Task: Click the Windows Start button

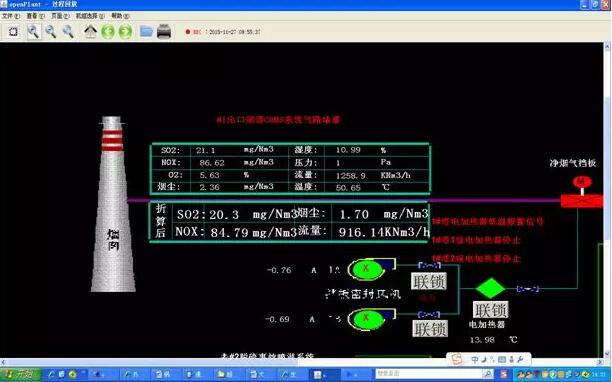Action: coord(20,375)
